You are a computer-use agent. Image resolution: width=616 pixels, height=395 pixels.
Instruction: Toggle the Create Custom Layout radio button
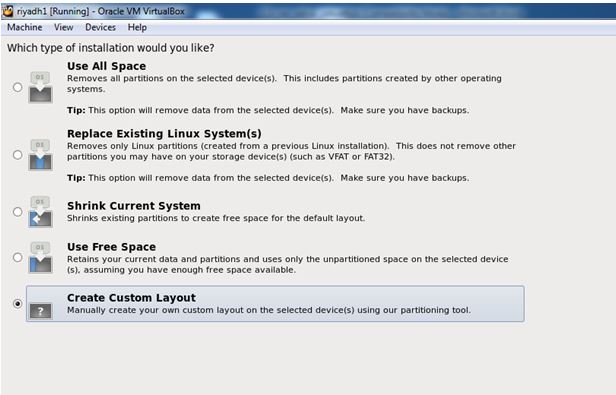[x=17, y=303]
